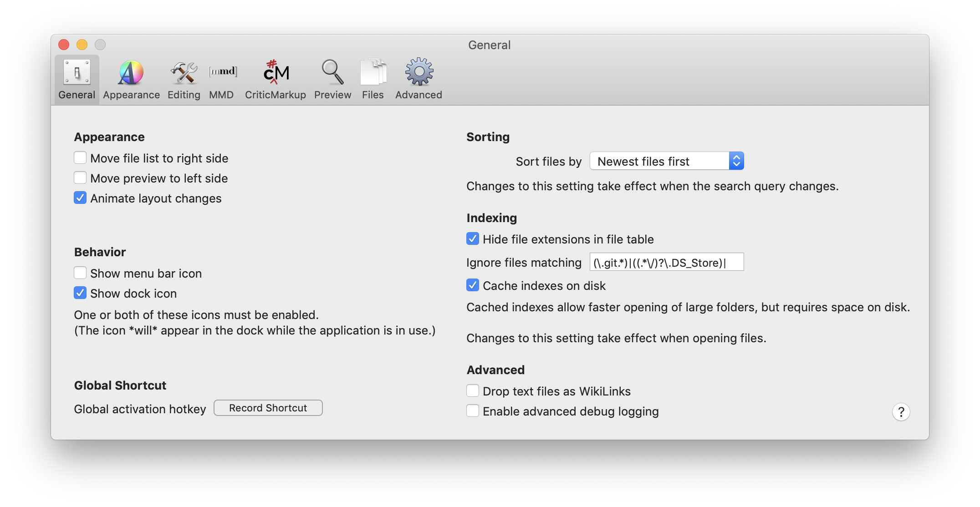Click the round help question mark
Screen dimensions: 980x507
pos(900,412)
